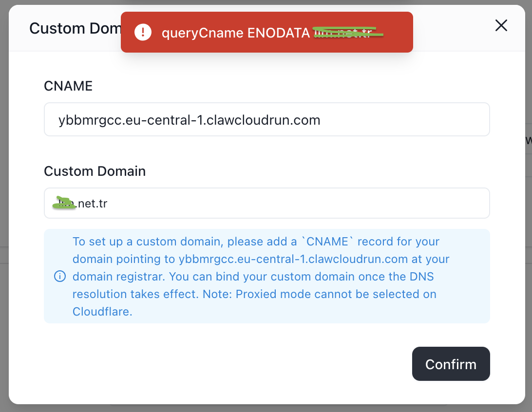
Task: Click the ENODATA word in error toast
Action: (278, 33)
